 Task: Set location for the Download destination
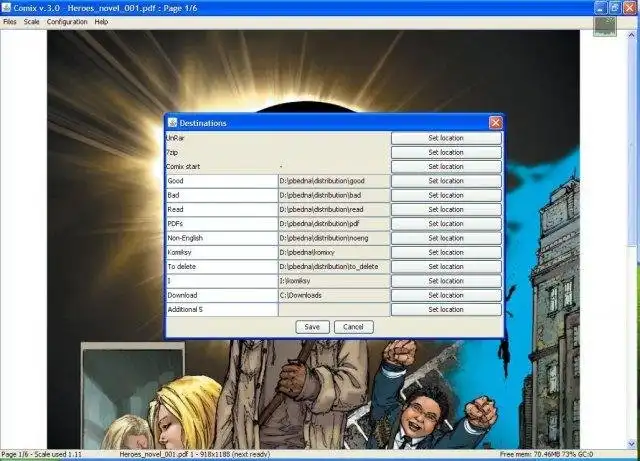(446, 295)
